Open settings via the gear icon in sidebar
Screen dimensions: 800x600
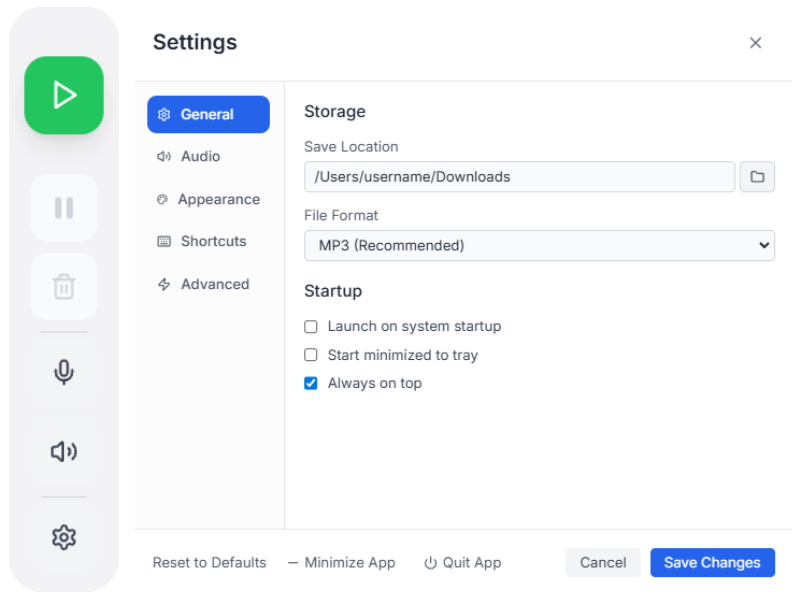(63, 537)
